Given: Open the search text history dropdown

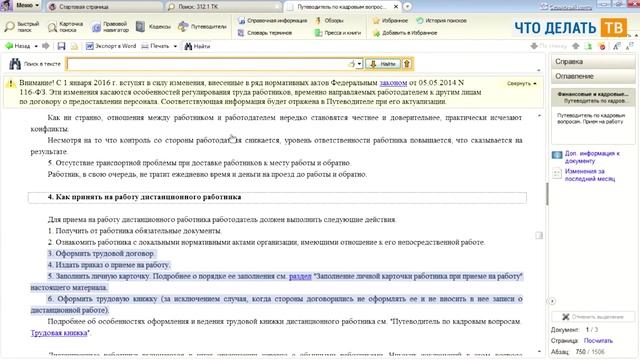Looking at the screenshot, I should (x=359, y=64).
